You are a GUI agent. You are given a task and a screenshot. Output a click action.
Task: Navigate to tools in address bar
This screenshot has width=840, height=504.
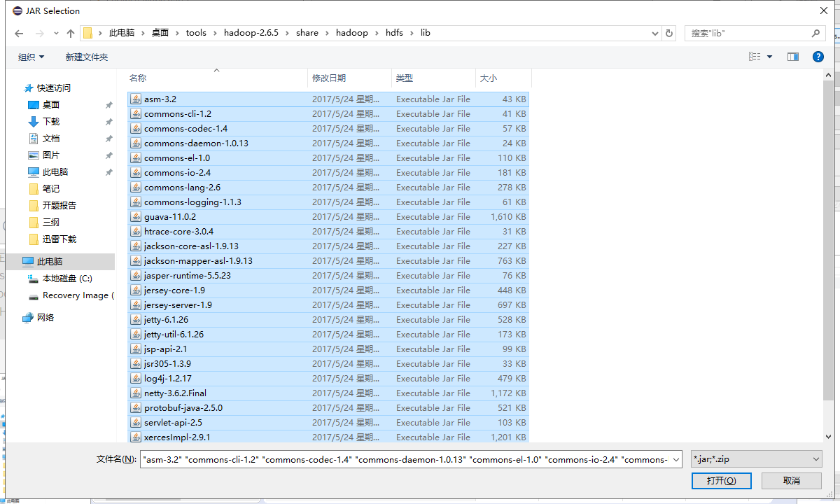(x=196, y=33)
